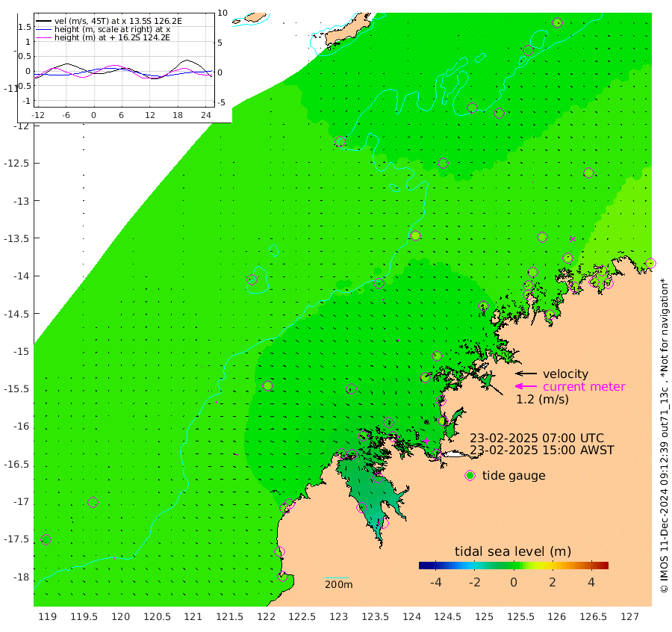Click the "23-02-2025 07:00 UTC" timestamp
Viewport: 672px width, 632px height.
[537, 439]
